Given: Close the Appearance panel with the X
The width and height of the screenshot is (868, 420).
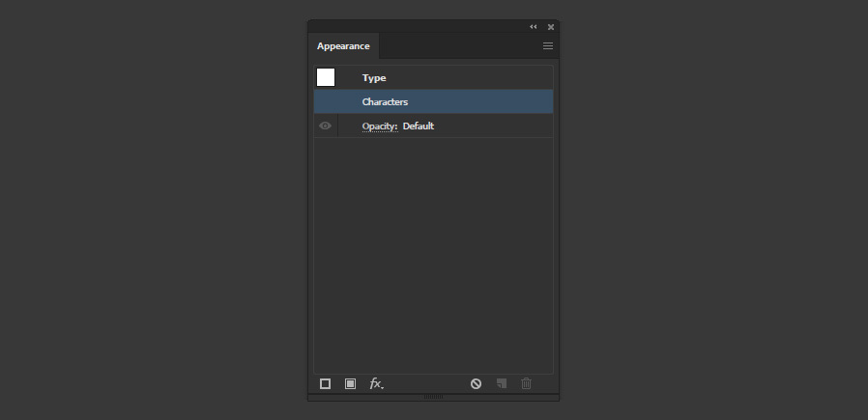Looking at the screenshot, I should click(x=551, y=26).
